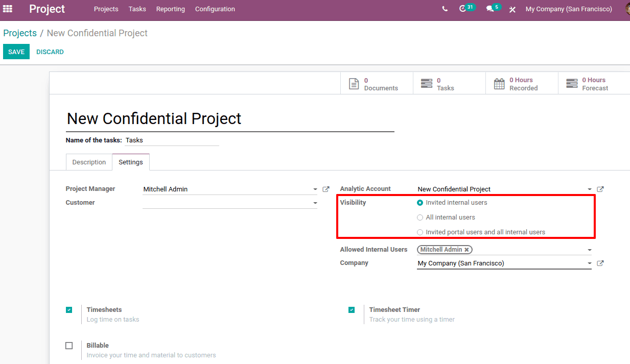Screen dimensions: 630x364
Task: Open Company external link icon
Action: [600, 263]
